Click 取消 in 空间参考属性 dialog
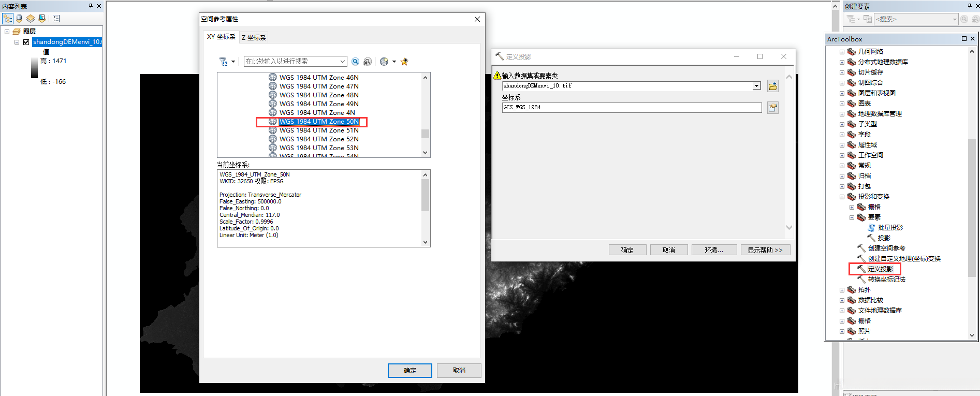The image size is (980, 396). coord(459,371)
